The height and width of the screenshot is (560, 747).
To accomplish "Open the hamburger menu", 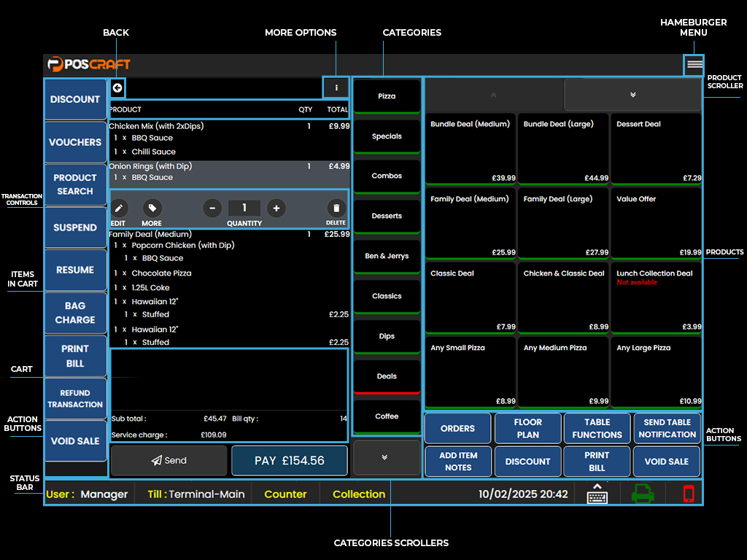I will click(694, 64).
